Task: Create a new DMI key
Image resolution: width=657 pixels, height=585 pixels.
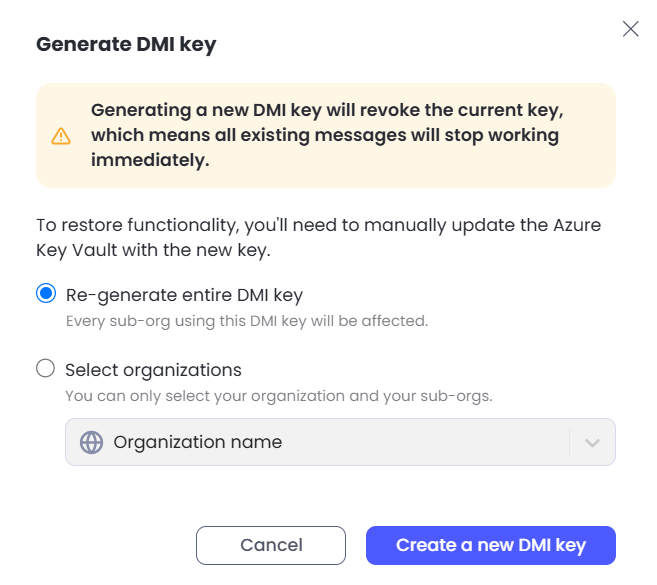Action: (x=491, y=545)
